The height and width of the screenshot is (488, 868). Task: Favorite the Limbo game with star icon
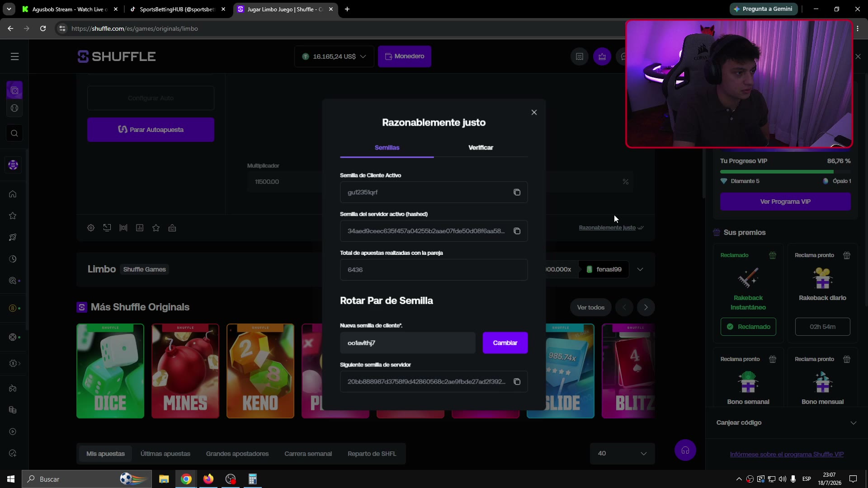156,228
